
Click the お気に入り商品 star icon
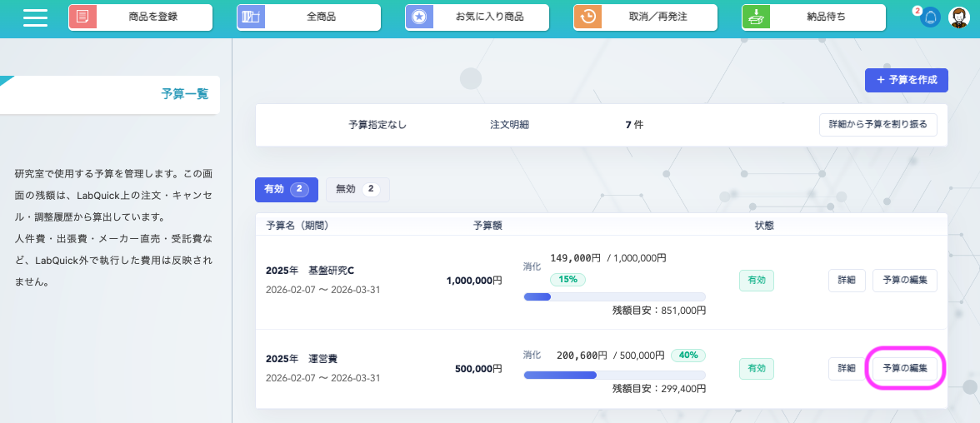click(420, 17)
